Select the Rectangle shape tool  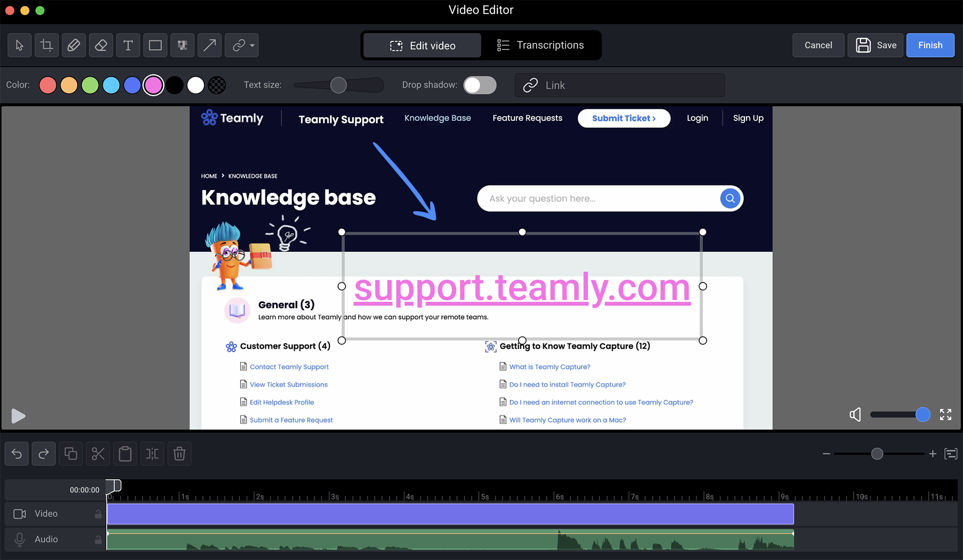(155, 45)
